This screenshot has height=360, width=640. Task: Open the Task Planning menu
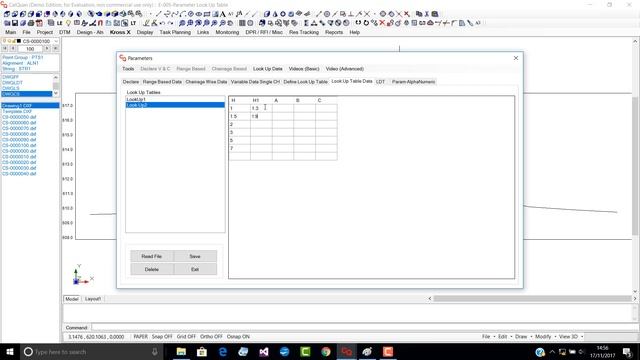pos(175,32)
